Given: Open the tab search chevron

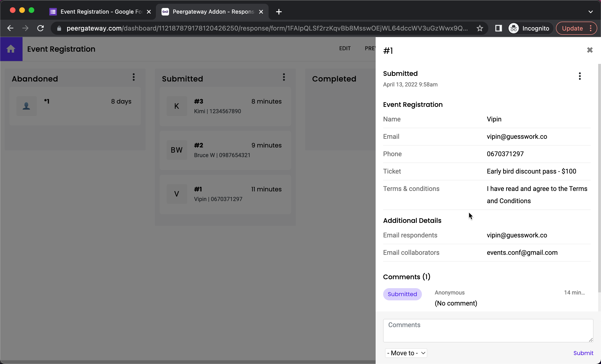Looking at the screenshot, I should point(590,12).
